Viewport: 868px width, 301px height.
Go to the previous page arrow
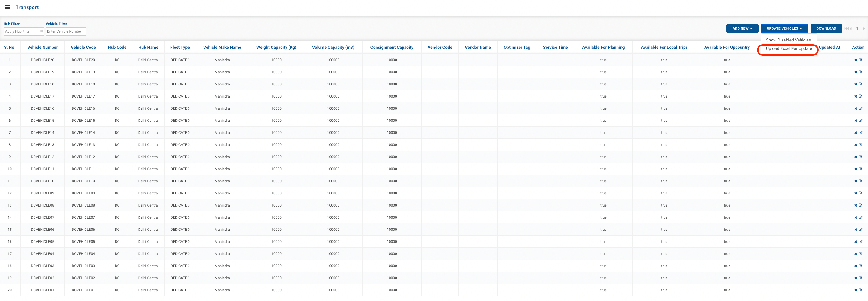click(x=850, y=29)
